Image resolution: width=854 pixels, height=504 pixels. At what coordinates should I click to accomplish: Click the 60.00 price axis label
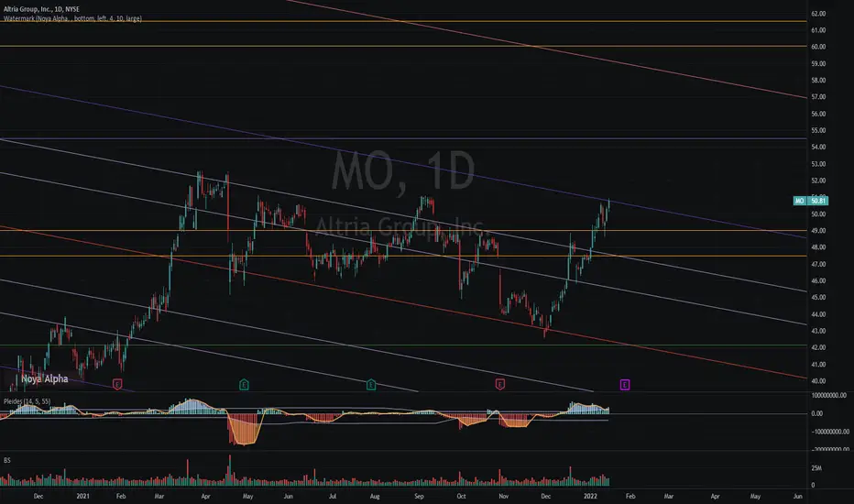818,47
